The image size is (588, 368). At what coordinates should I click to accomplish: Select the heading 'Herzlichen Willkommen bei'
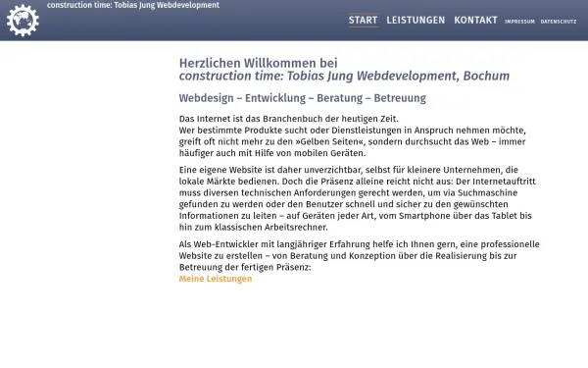pyautogui.click(x=258, y=63)
